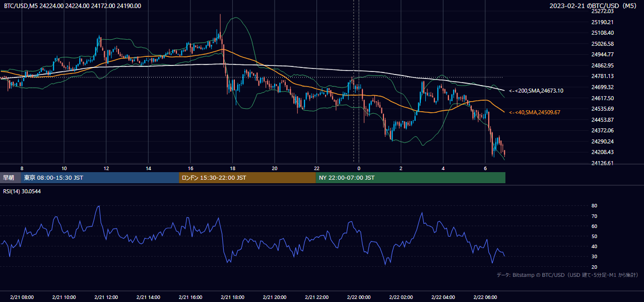Click the 24290.24 price axis label

tap(602, 141)
